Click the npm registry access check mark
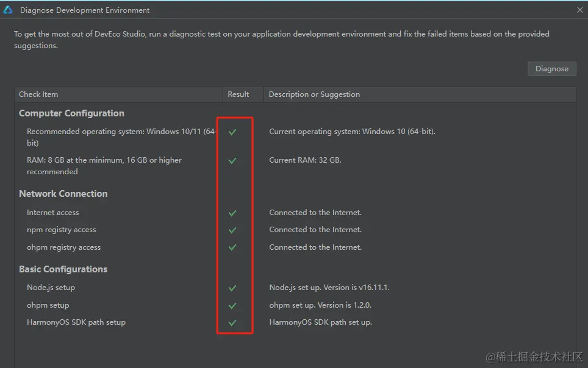The width and height of the screenshot is (588, 368). (x=232, y=230)
